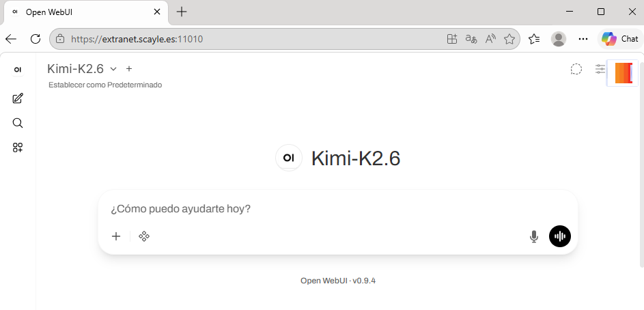Activate the read aloud icon
The image size is (644, 310).
pos(490,39)
